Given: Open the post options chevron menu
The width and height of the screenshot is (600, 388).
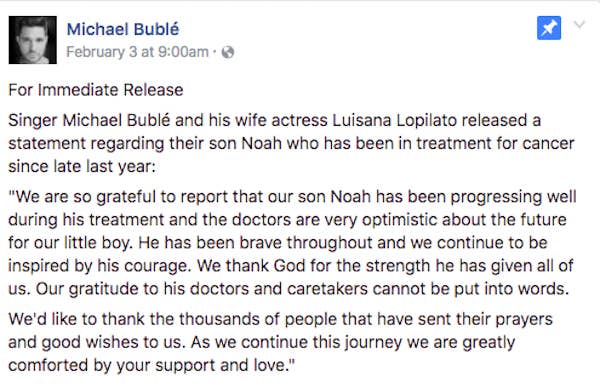Looking at the screenshot, I should pos(580,25).
